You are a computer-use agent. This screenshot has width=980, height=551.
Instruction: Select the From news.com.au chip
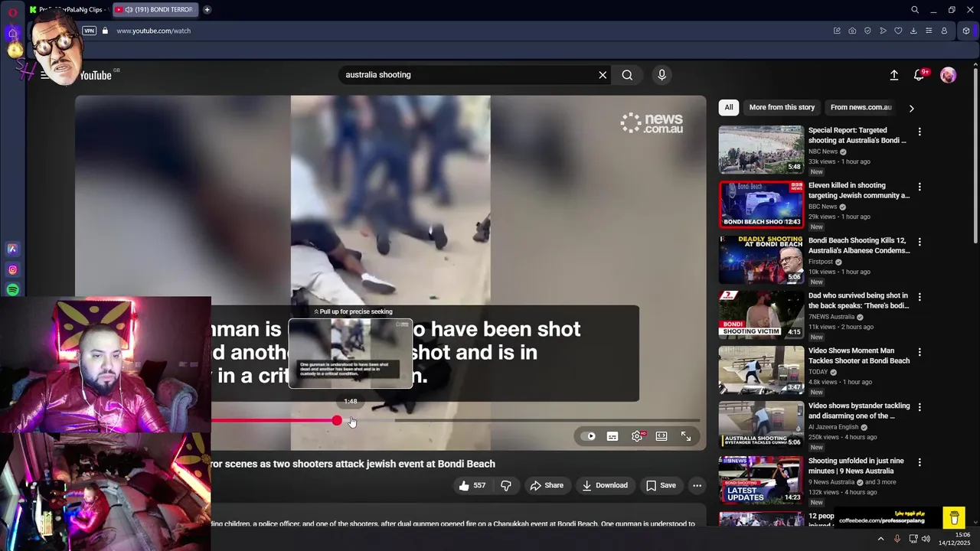point(861,108)
